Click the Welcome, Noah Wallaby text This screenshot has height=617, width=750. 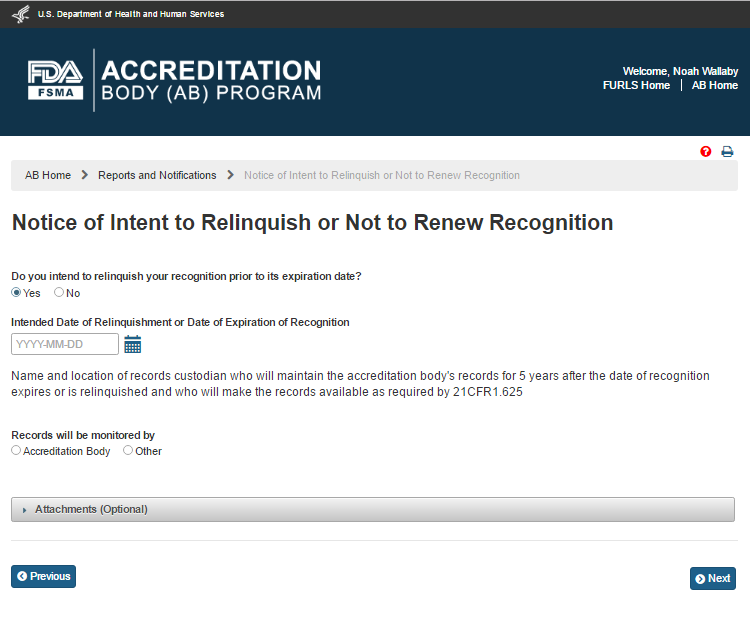pyautogui.click(x=680, y=71)
